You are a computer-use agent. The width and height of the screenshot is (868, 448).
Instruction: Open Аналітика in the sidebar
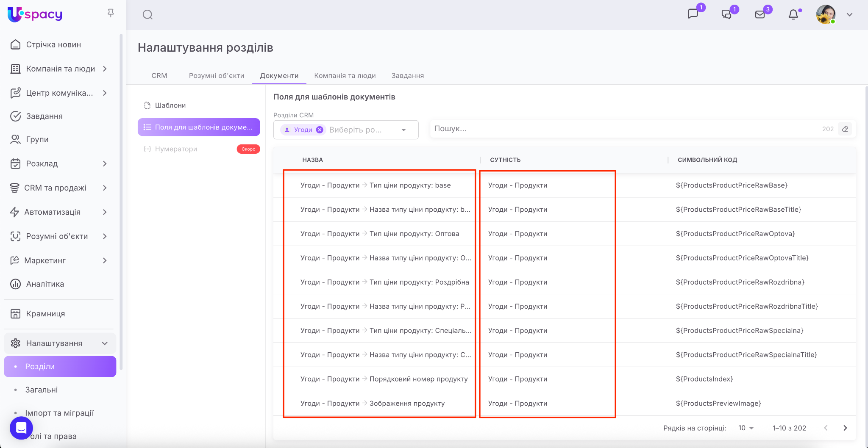tap(45, 284)
